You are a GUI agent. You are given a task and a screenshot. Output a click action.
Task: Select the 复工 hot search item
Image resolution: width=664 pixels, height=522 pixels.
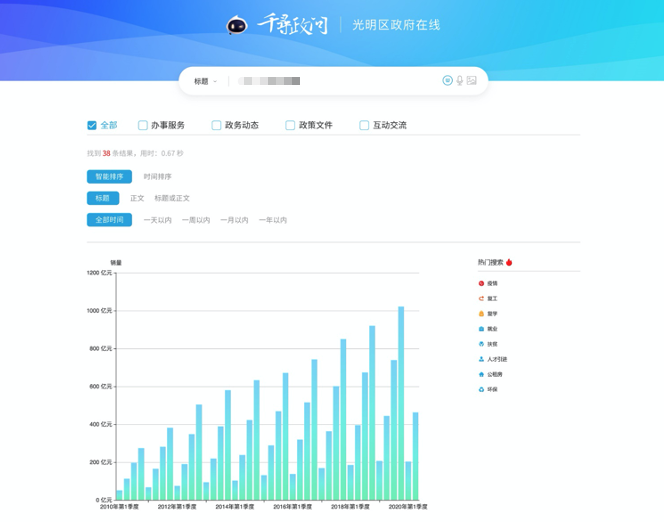491,298
